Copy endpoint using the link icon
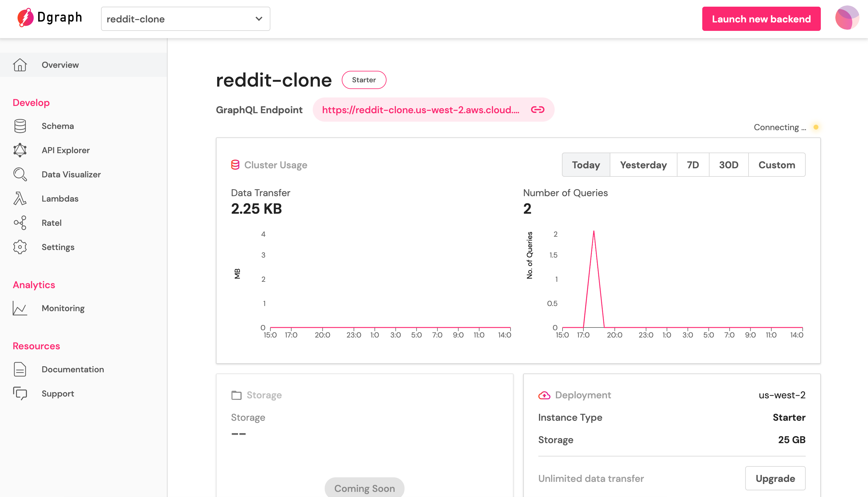The width and height of the screenshot is (868, 497). click(537, 110)
